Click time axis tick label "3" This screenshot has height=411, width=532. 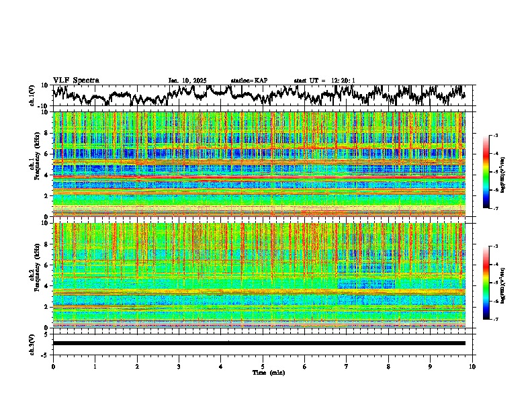(x=179, y=367)
